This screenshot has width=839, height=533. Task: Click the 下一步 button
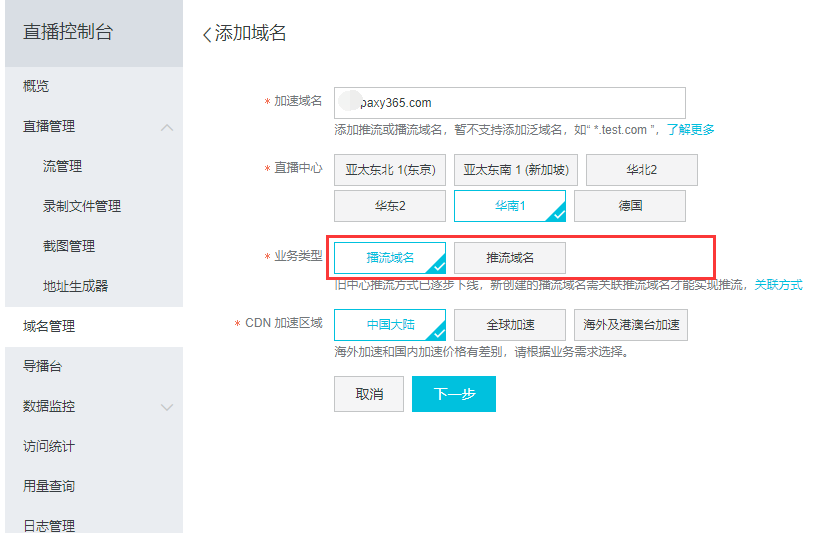point(454,394)
